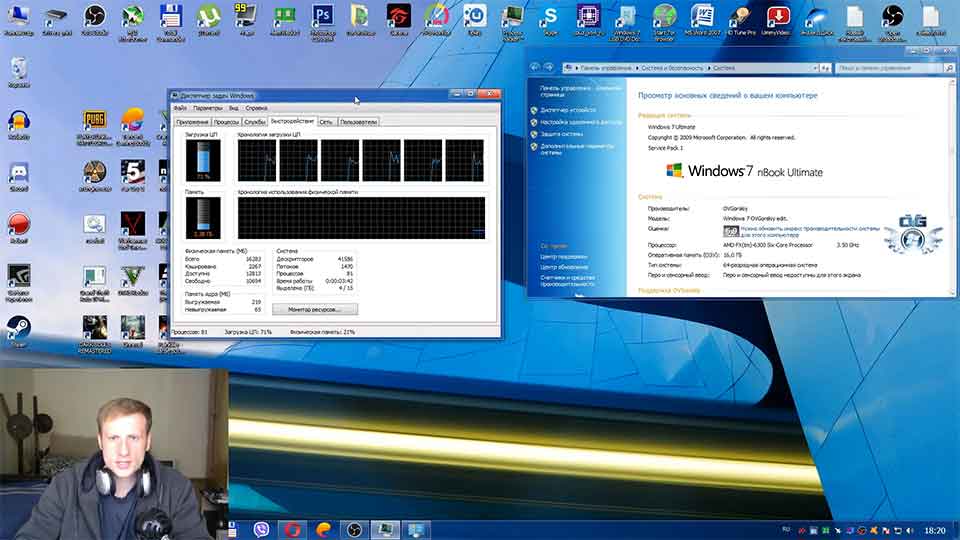Viewport: 960px width, 540px height.
Task: Open Центр обновления link in System window
Action: [x=564, y=267]
